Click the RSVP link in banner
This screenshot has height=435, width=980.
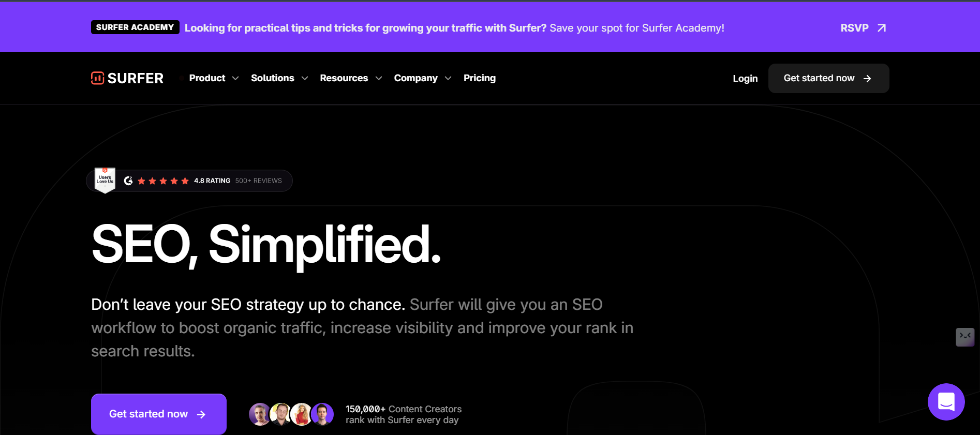click(854, 28)
